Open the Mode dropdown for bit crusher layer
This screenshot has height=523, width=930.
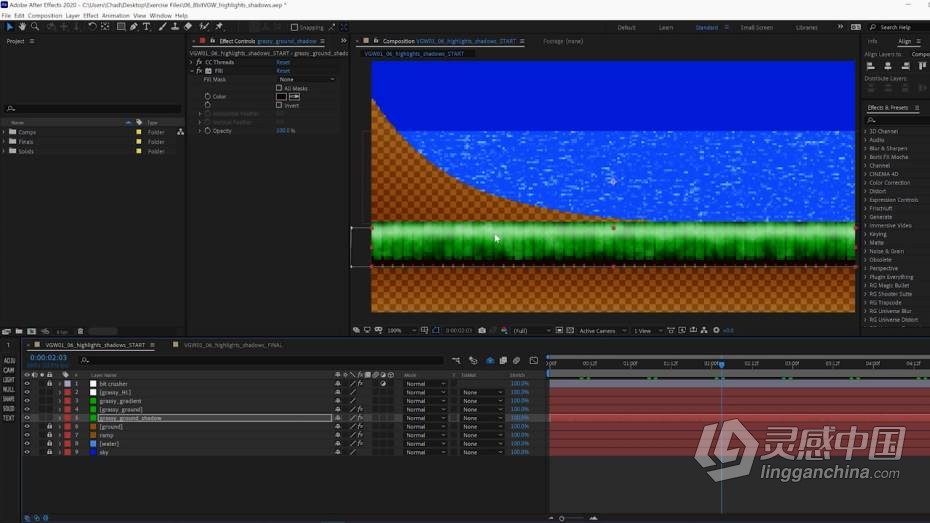[425, 384]
